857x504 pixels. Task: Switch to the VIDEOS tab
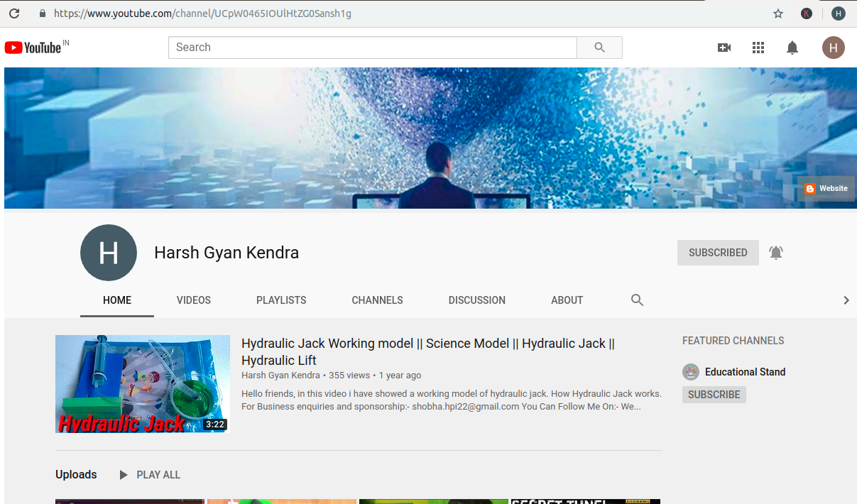click(x=194, y=300)
